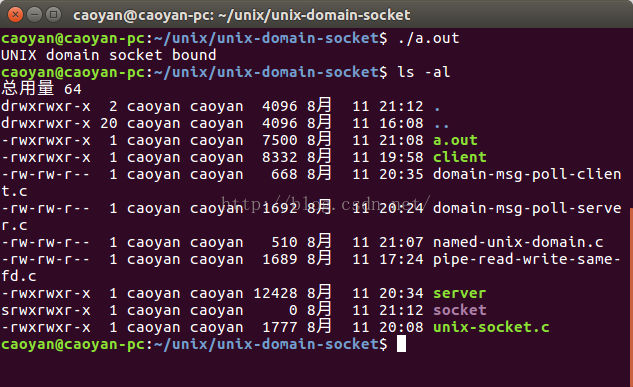The height and width of the screenshot is (387, 633).
Task: Click the green 'a.out' file name
Action: point(455,140)
